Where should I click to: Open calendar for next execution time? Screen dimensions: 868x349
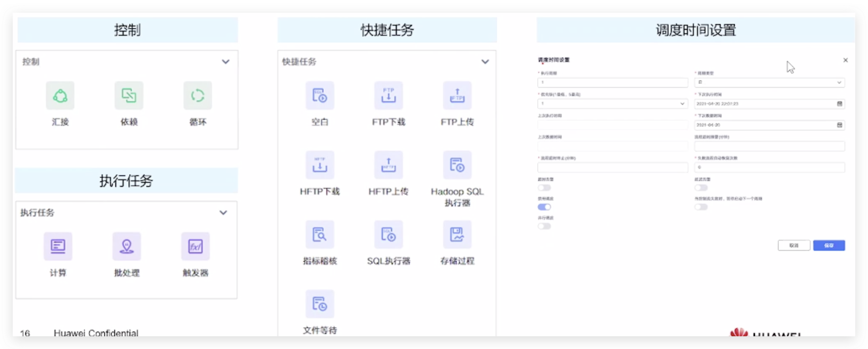(x=839, y=104)
